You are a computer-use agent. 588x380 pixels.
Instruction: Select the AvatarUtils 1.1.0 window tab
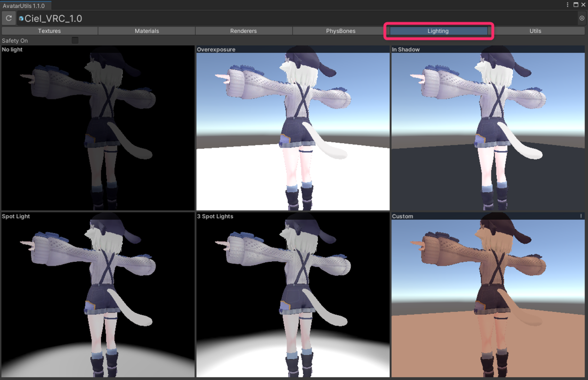pyautogui.click(x=25, y=4)
